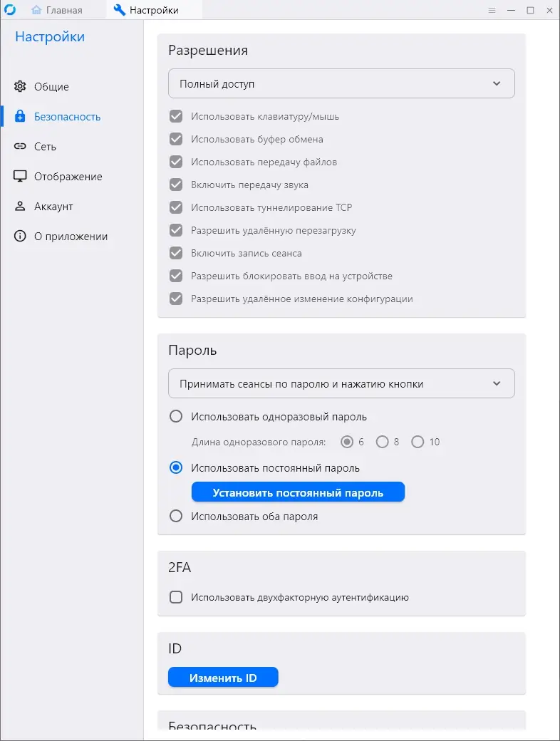Uncheck Использовать буфер обмена checkbox
Image resolution: width=560 pixels, height=741 pixels.
[x=176, y=140]
